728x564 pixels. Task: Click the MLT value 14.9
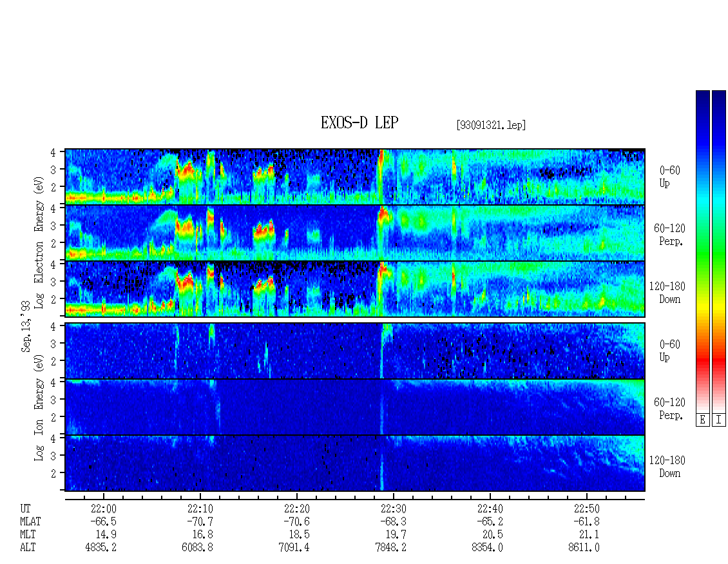tap(106, 535)
